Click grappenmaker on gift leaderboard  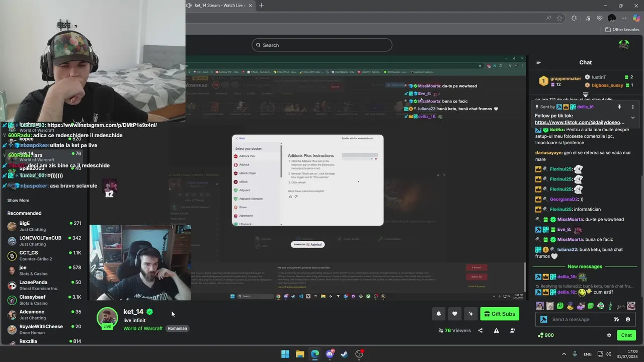[x=566, y=78]
